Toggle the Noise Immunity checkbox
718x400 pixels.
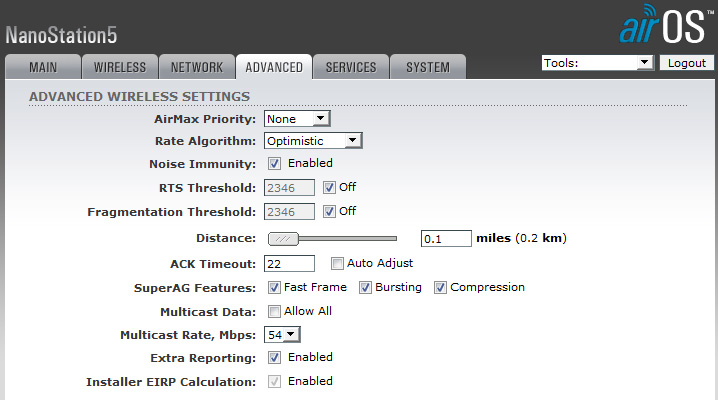(x=275, y=163)
